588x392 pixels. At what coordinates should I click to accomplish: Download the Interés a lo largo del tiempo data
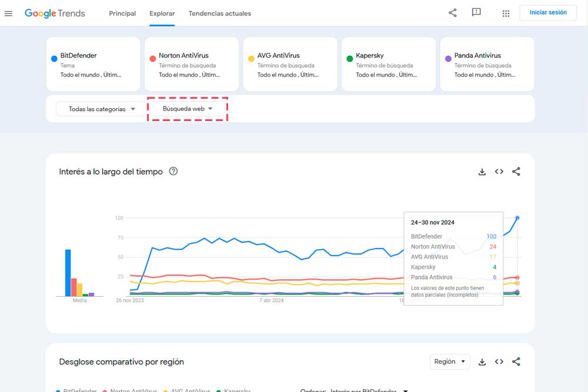[482, 172]
